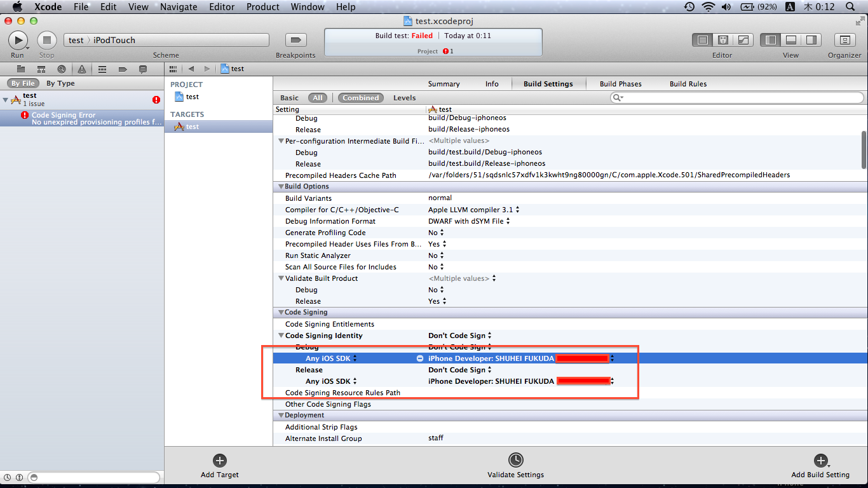
Task: Open the Editor menu
Action: click(x=221, y=7)
